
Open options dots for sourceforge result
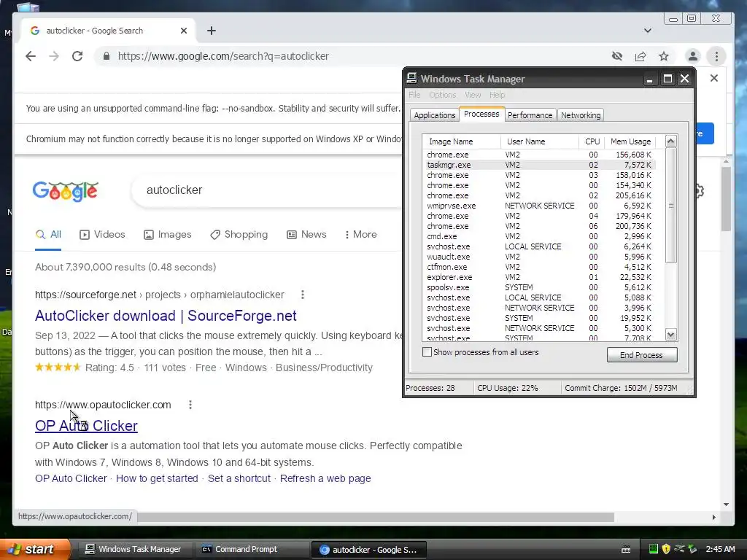(303, 295)
